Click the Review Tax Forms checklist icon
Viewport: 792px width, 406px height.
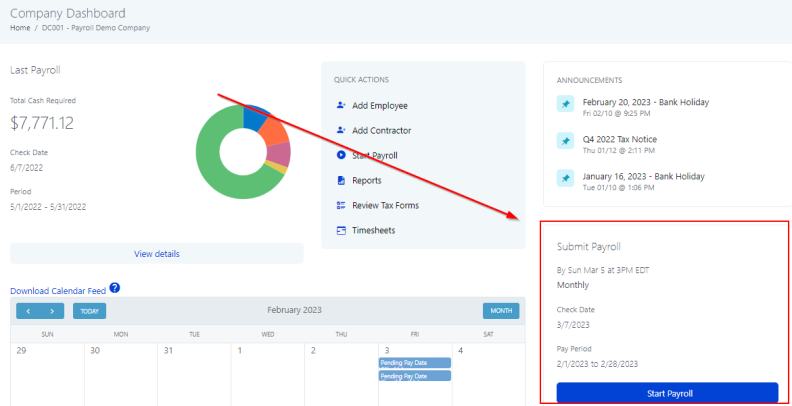coord(341,205)
